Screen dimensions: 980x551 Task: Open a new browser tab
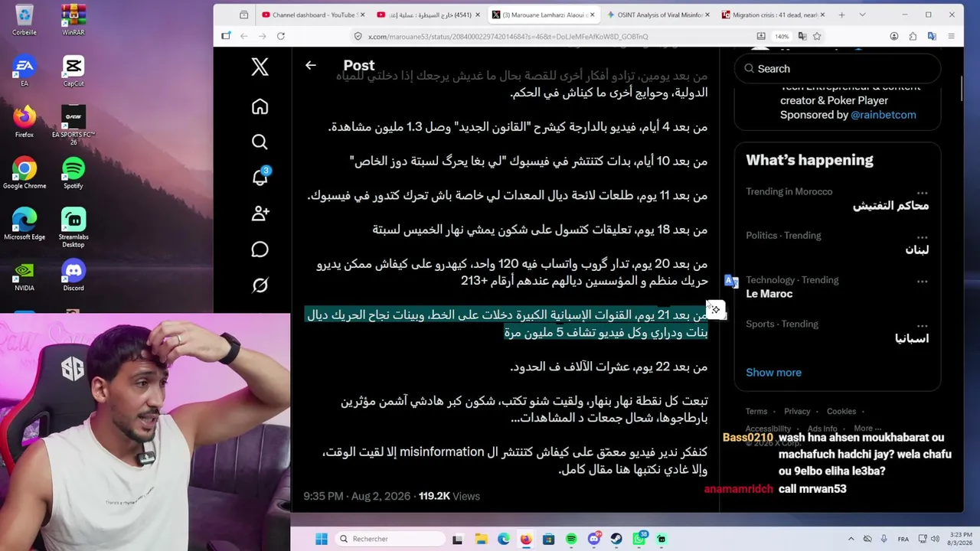841,15
